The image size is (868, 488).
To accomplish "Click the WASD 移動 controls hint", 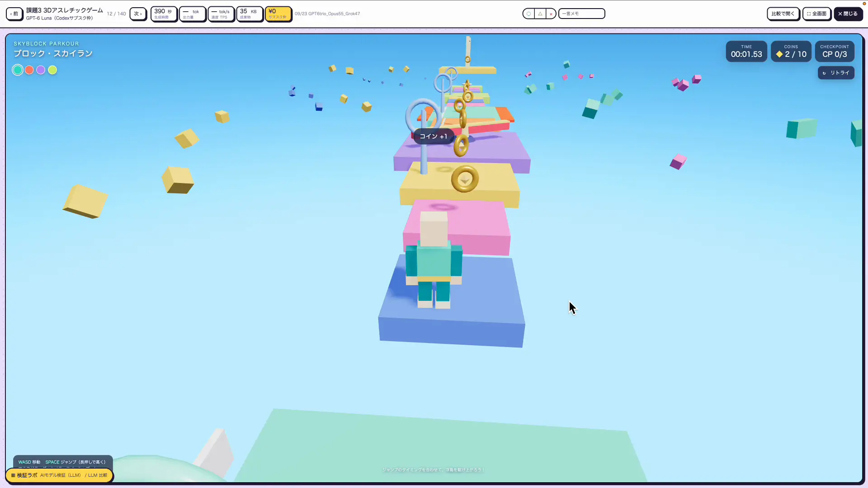I will coord(29,462).
